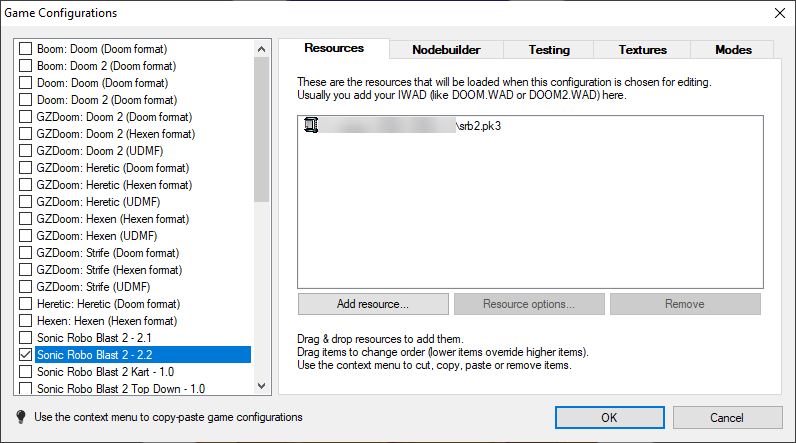
Task: Select 'GZDoom: Hexen (UDMF)' row
Action: click(x=96, y=235)
